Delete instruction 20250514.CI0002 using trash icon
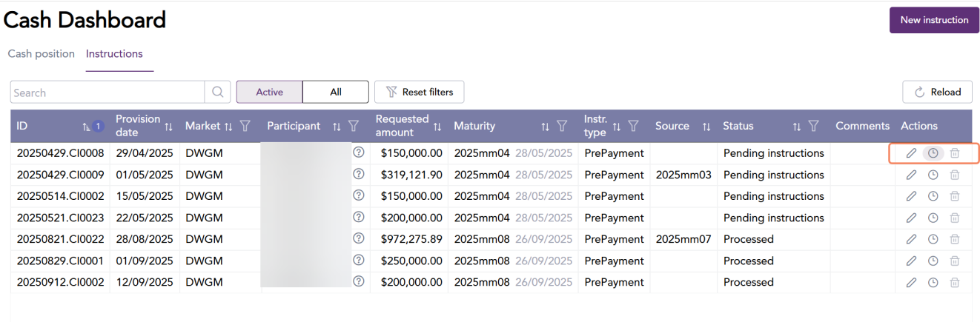The width and height of the screenshot is (980, 322). [955, 196]
